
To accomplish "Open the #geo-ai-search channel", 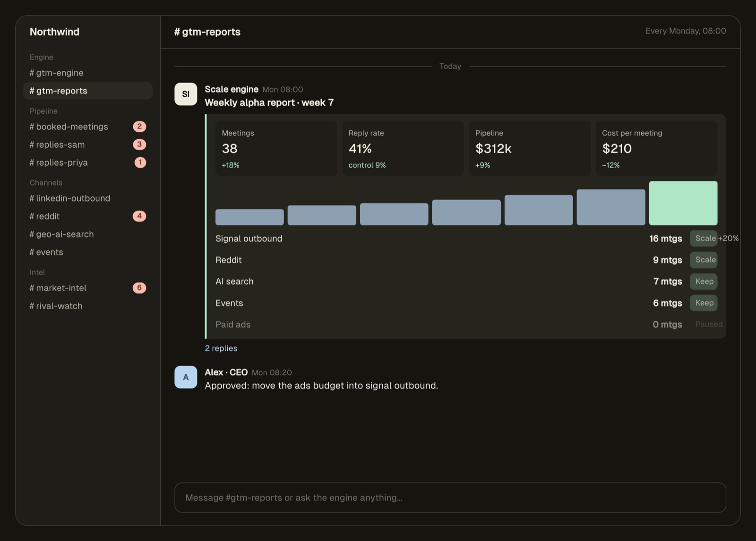I will click(x=88, y=234).
